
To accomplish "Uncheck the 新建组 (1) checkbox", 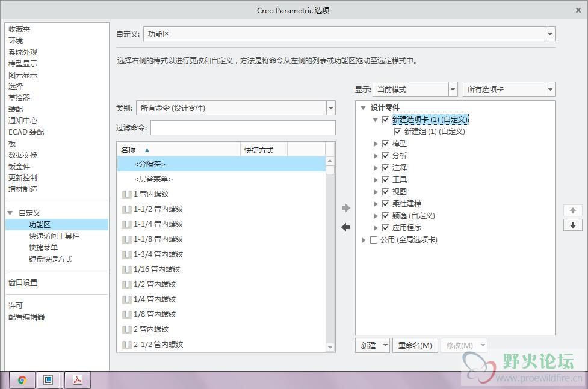I will coord(397,132).
